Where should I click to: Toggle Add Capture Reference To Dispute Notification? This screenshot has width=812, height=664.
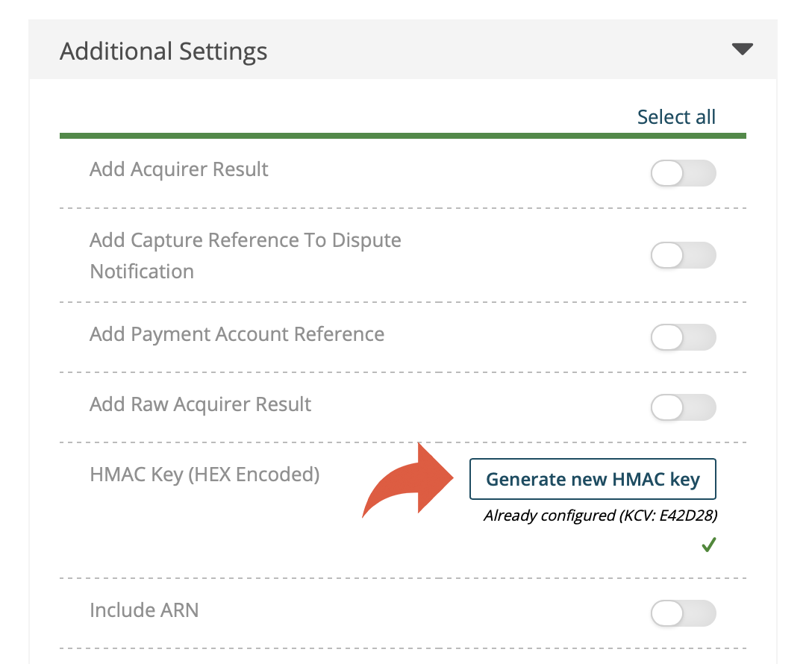click(x=684, y=255)
